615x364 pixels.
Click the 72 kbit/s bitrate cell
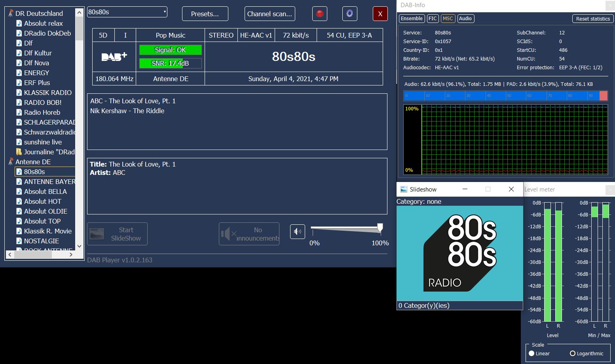tap(296, 35)
